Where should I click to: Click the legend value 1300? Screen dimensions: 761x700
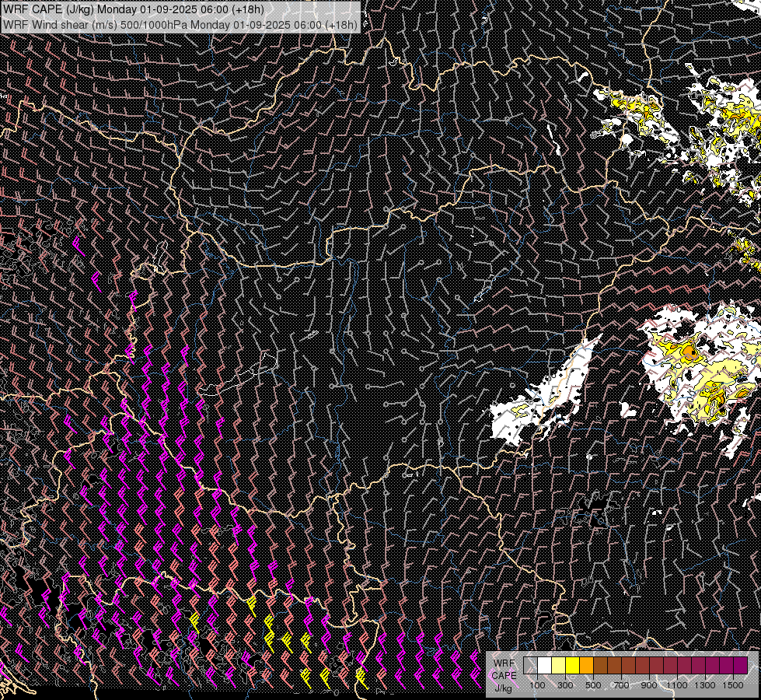pos(705,685)
